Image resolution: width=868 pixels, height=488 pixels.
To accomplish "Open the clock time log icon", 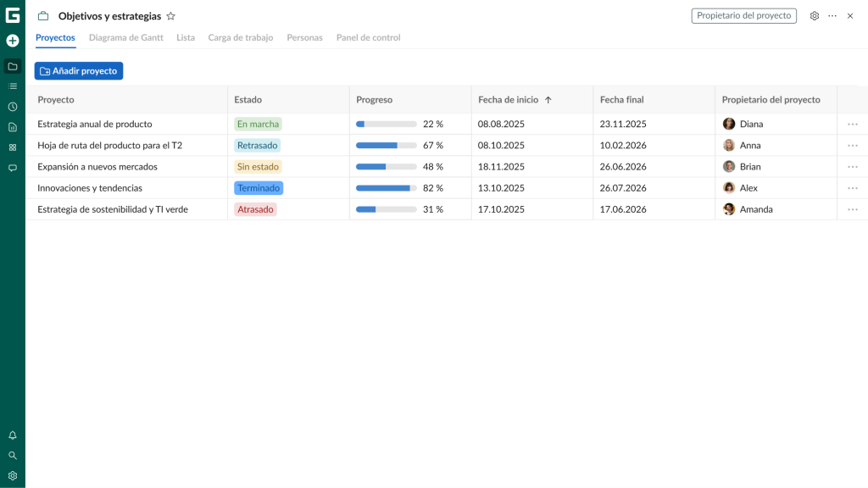I will pyautogui.click(x=13, y=107).
